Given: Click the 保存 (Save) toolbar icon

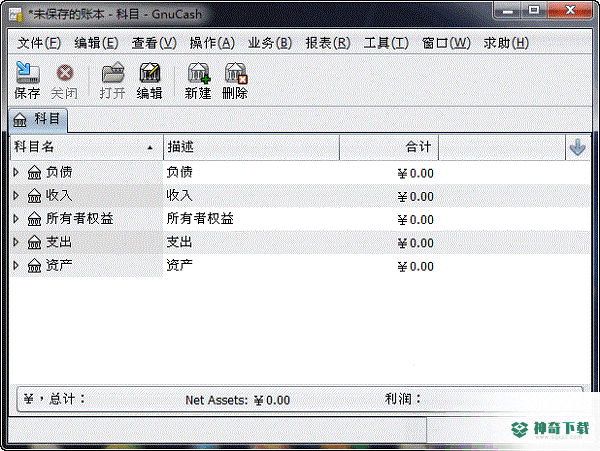Looking at the screenshot, I should (x=28, y=72).
